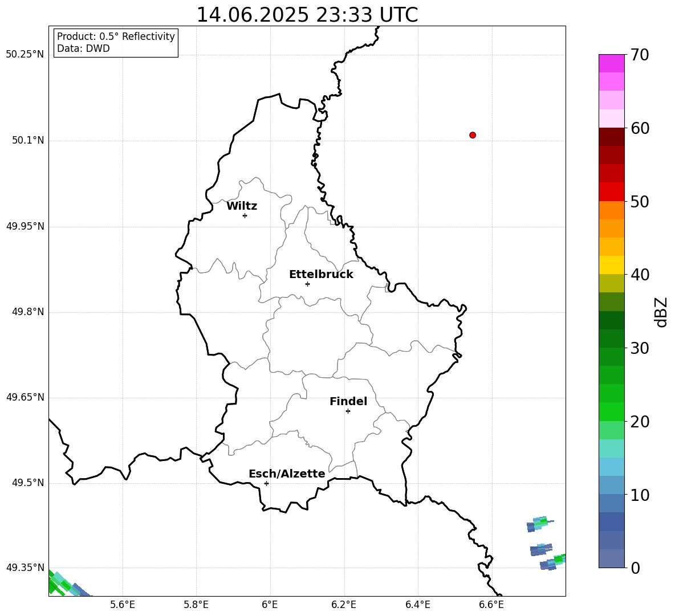The height and width of the screenshot is (616, 675).
Task: Pick the steel blue swatch just below 10 dBZ
Action: (612, 503)
